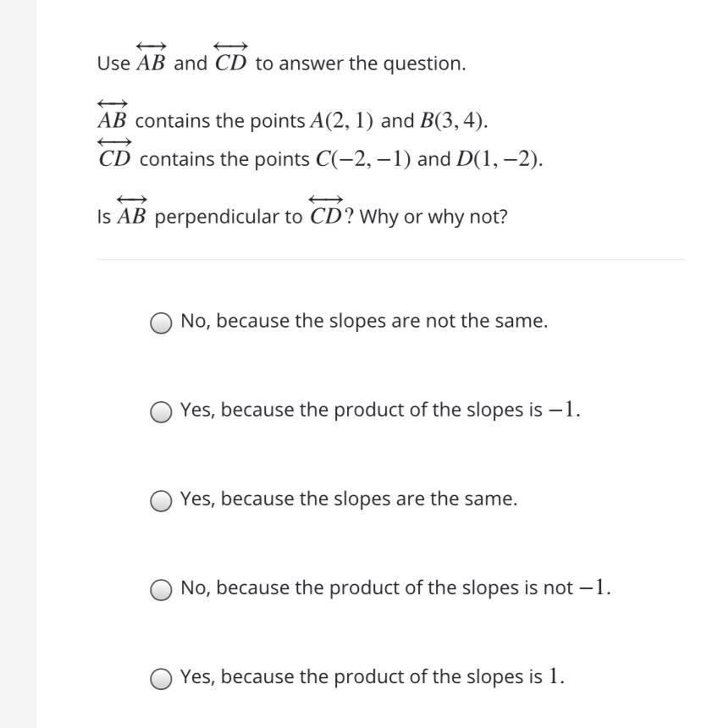Pick radio 'No, product of slopes is not −1'
Viewport: 728px width, 728px height.
pos(161,590)
